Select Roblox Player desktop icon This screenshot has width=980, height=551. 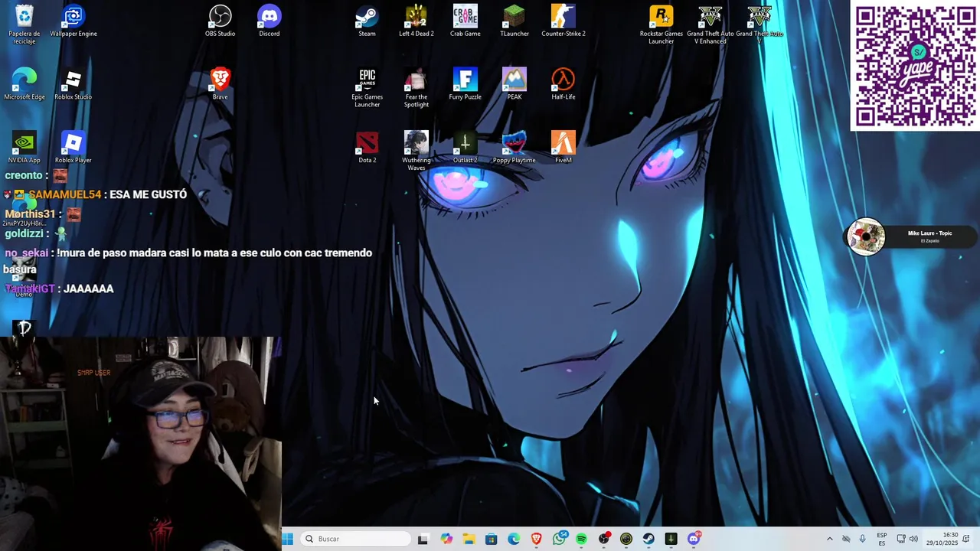point(73,147)
